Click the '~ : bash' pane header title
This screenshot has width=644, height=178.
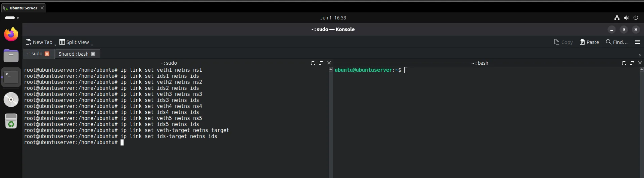480,63
